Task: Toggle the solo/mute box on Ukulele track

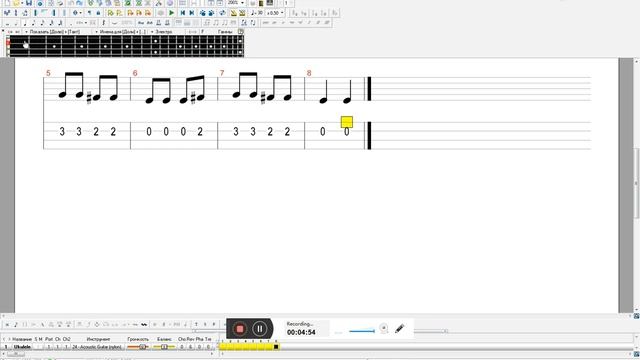Action: click(38, 347)
